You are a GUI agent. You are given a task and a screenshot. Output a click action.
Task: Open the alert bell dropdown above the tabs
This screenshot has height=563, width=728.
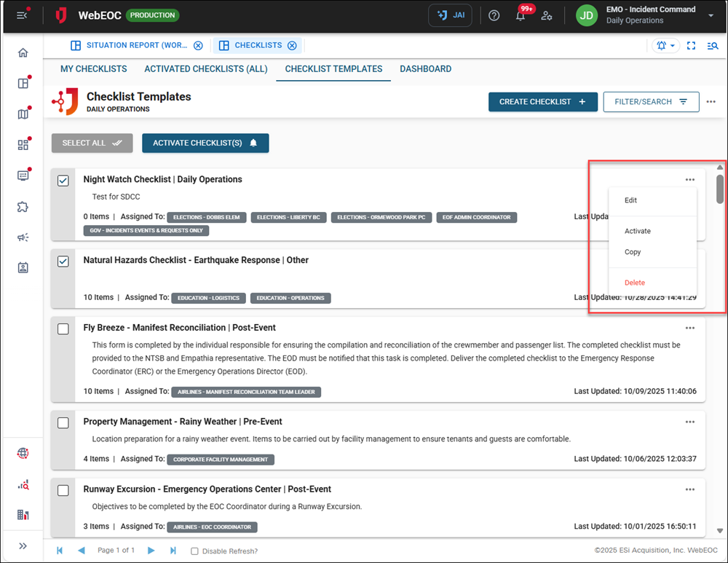tap(664, 45)
